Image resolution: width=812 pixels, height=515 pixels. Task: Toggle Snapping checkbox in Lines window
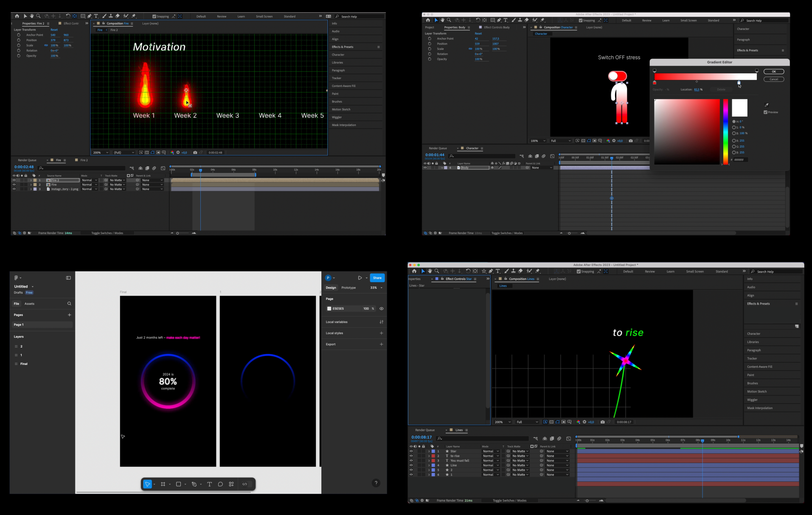[579, 271]
